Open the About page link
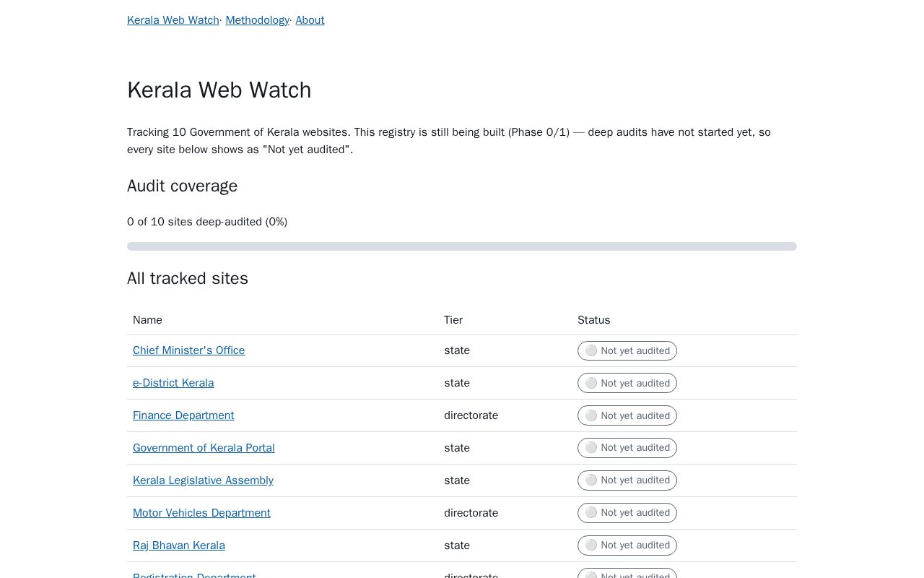924x578 pixels. (310, 20)
